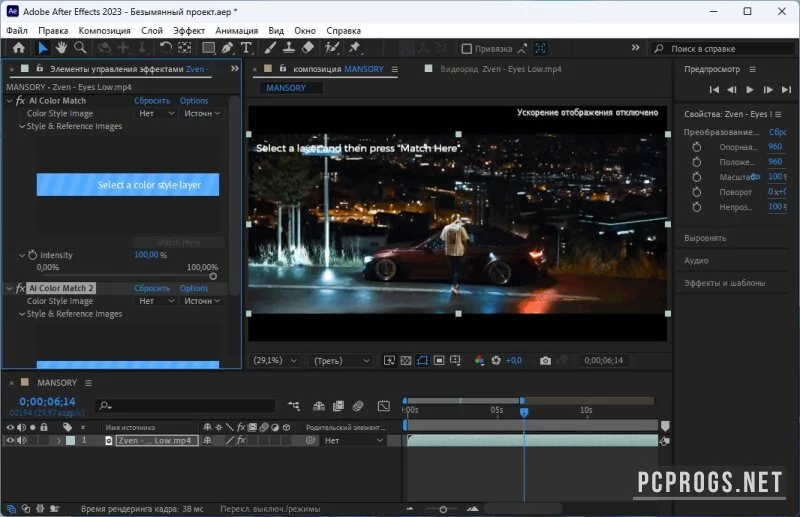This screenshot has width=800, height=517.
Task: Select the Eraser tool
Action: [308, 48]
